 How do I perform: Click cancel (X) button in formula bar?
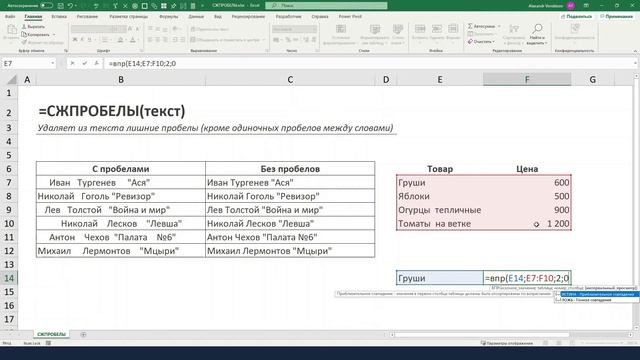click(72, 63)
